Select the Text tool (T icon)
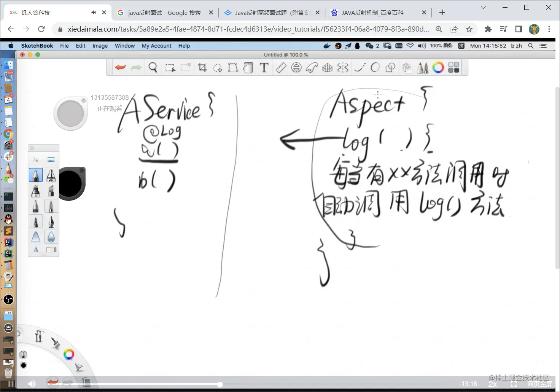 point(264,68)
